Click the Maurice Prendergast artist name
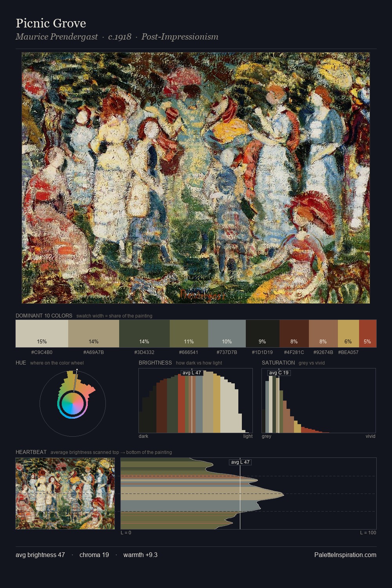Image resolution: width=392 pixels, height=588 pixels. pyautogui.click(x=57, y=37)
